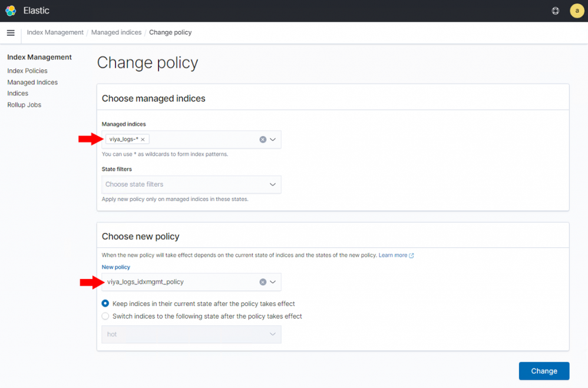Open the State filters dropdown
Viewport: 588px width, 388px height.
point(273,184)
